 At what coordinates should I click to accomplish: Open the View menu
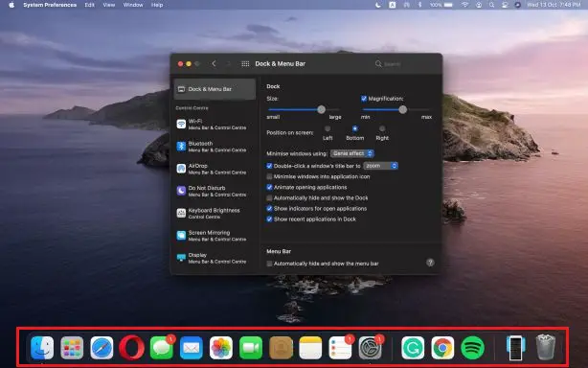click(109, 5)
